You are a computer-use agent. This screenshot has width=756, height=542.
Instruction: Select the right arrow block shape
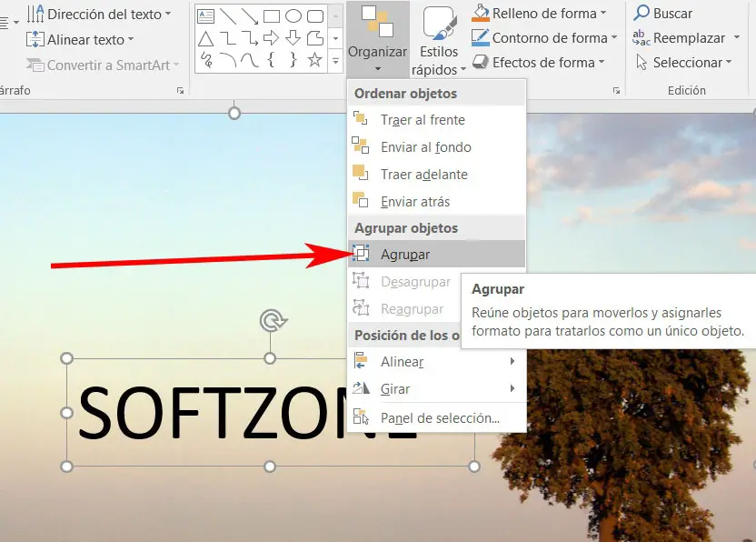point(272,38)
